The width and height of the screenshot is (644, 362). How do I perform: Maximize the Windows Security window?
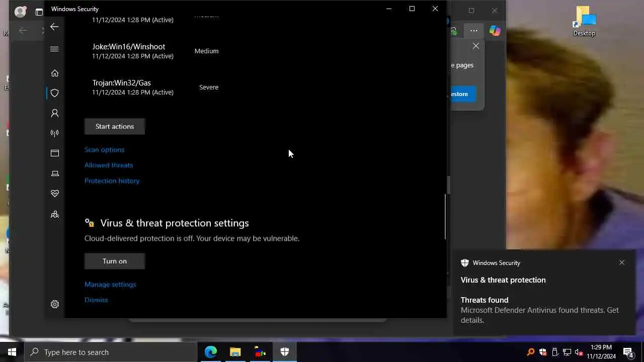pos(412,9)
